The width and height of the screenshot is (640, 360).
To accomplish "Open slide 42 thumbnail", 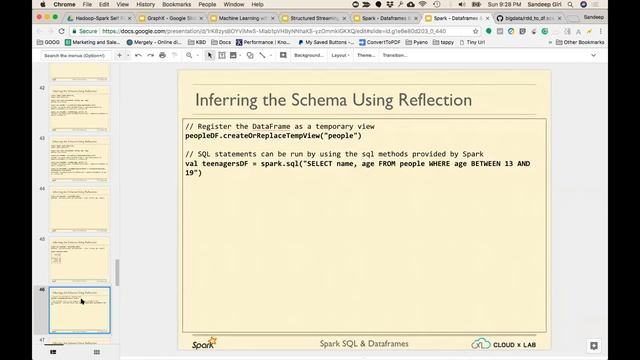I will 80,109.
